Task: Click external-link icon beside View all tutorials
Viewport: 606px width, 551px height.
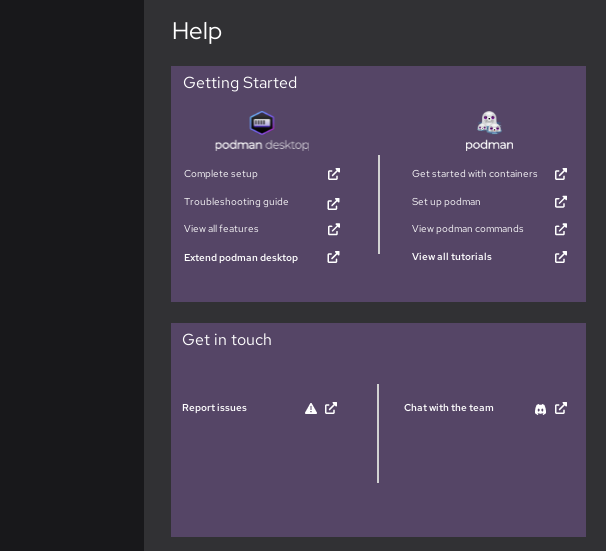Action: (x=561, y=257)
